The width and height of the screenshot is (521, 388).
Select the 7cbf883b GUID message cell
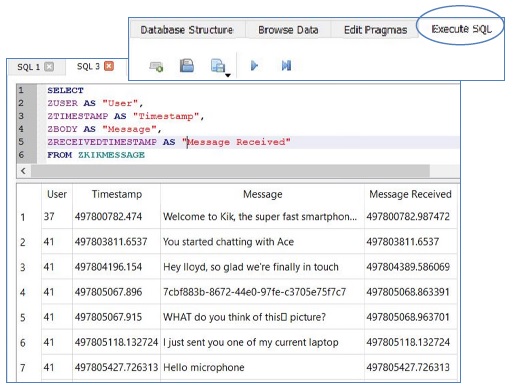262,292
